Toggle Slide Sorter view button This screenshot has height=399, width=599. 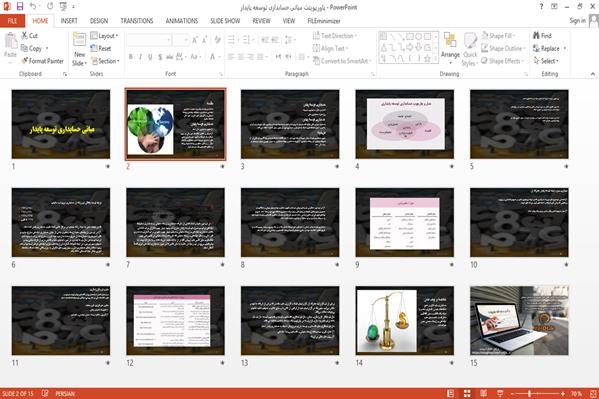coord(467,393)
